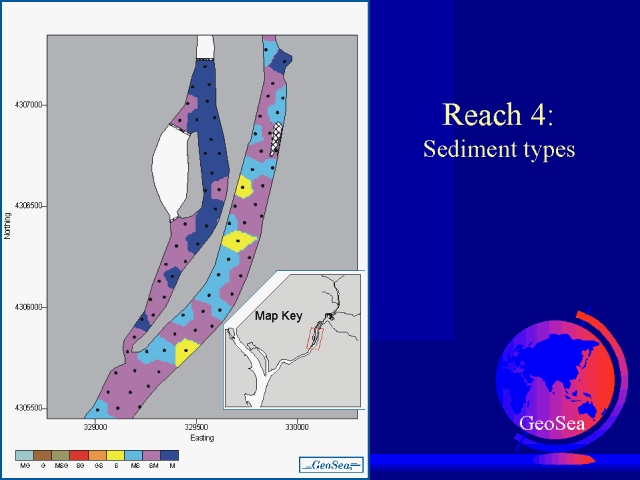Select the red SG legend swatch
This screenshot has width=640, height=480.
[81, 455]
